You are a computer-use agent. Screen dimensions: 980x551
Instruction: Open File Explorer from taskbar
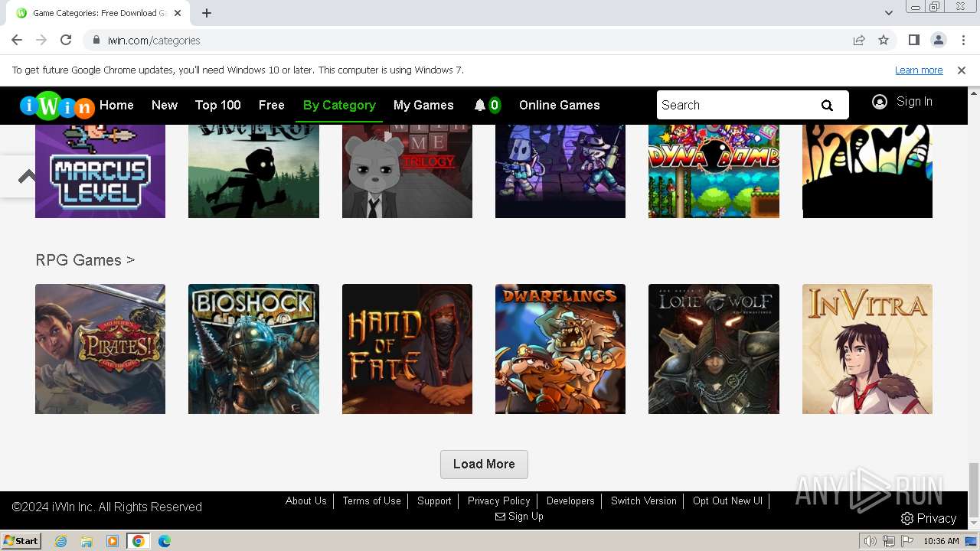click(x=87, y=541)
